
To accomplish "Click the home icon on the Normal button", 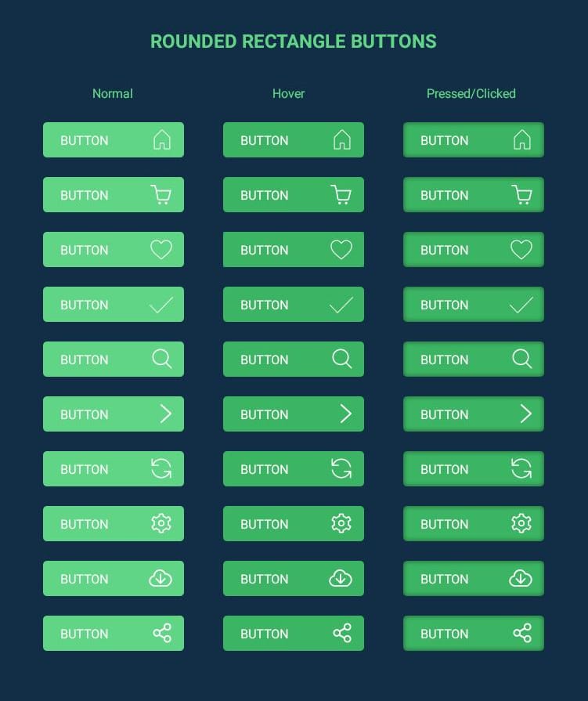I will [x=161, y=139].
